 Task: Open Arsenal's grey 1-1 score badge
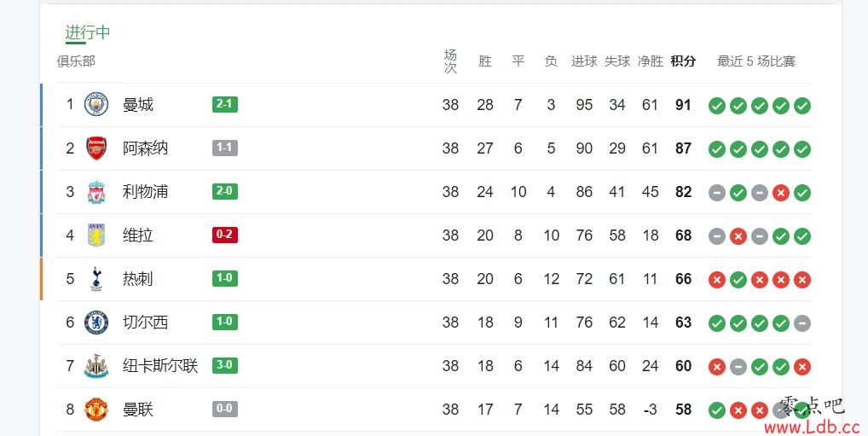tap(225, 148)
